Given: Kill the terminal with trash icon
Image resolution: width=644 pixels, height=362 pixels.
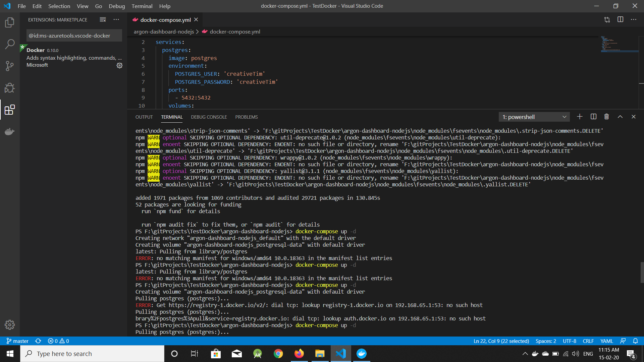Looking at the screenshot, I should click(606, 117).
